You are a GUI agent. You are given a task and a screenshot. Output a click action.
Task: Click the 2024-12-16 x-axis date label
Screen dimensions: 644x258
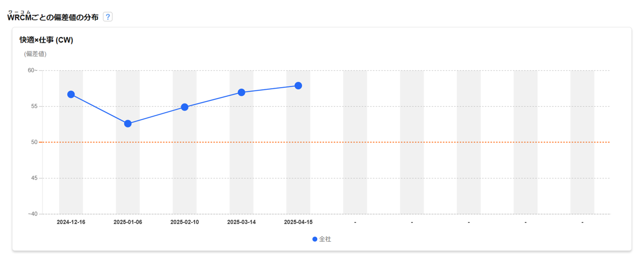(71, 222)
